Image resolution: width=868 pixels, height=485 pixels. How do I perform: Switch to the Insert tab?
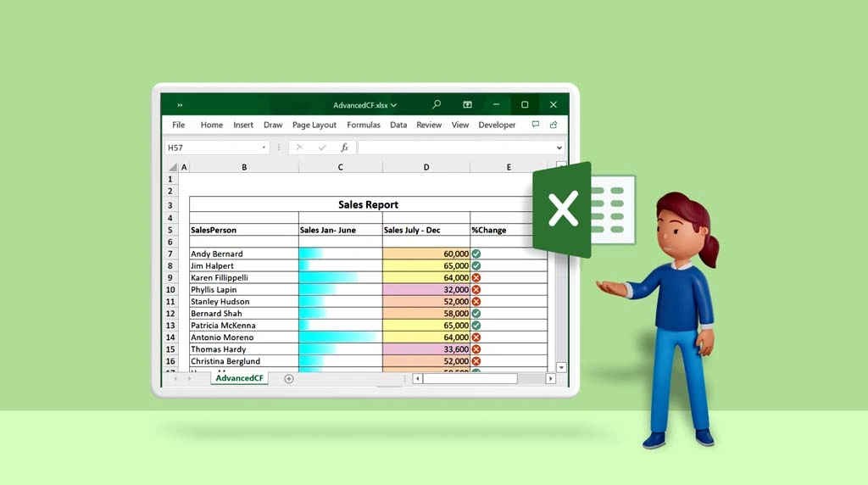tap(243, 125)
